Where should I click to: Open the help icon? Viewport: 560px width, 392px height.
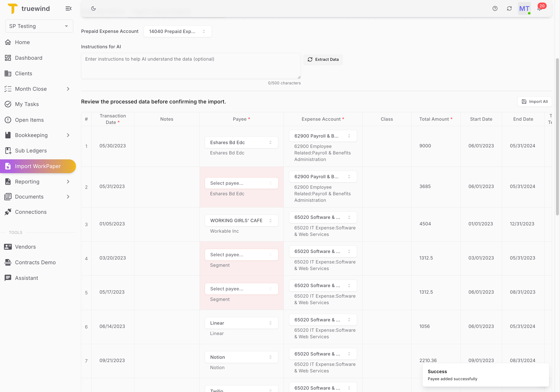495,9
